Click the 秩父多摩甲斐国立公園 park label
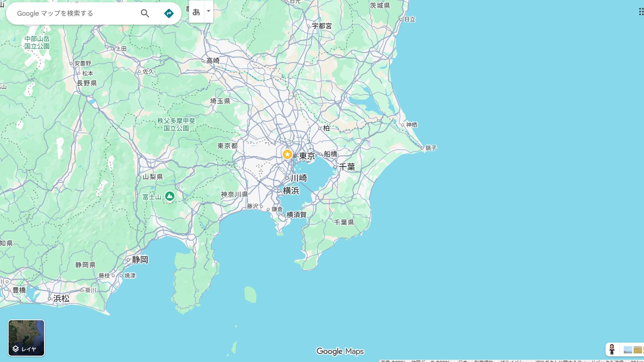644x362 pixels. (176, 124)
